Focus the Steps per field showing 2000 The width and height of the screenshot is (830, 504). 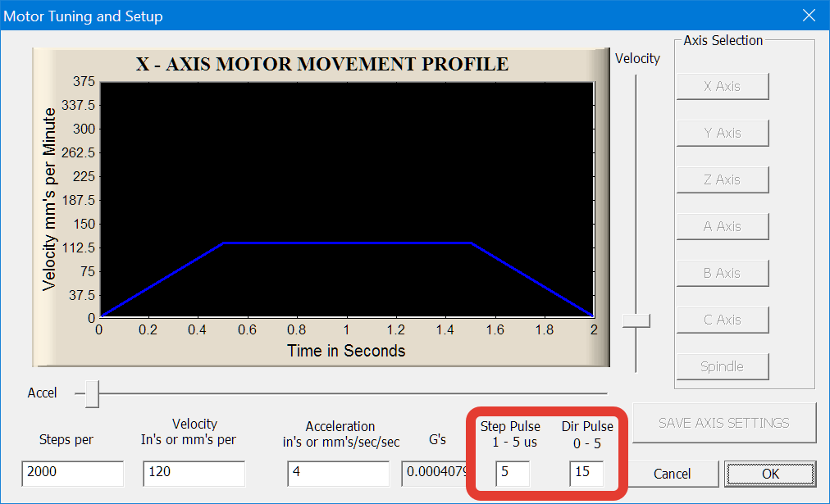[72, 474]
